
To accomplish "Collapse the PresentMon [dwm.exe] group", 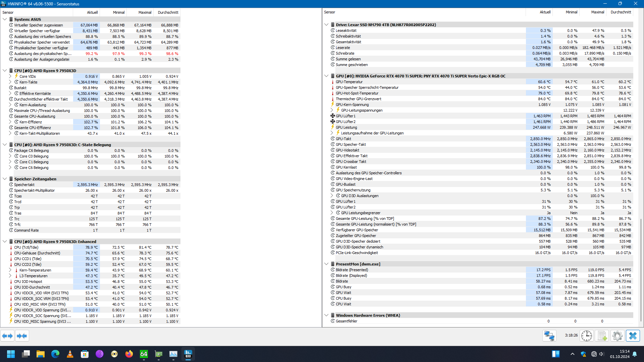I will (326, 264).
